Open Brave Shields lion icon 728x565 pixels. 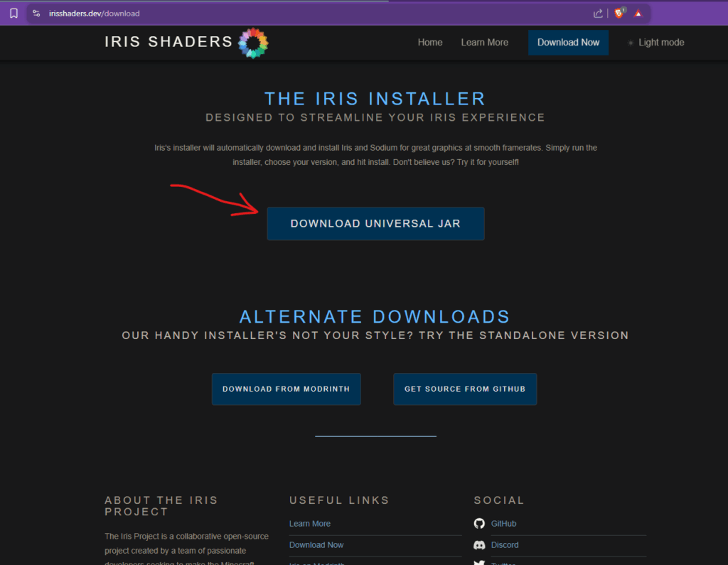click(x=619, y=13)
